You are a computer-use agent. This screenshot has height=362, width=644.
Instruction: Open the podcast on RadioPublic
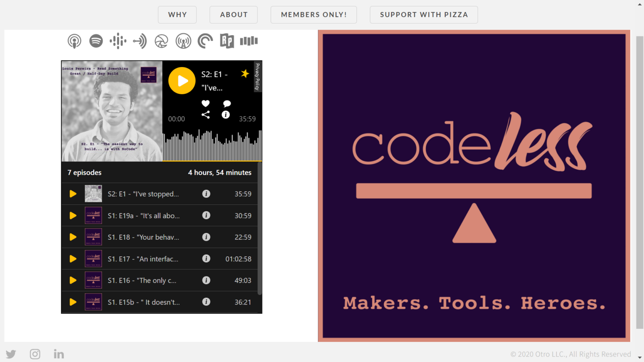[227, 41]
